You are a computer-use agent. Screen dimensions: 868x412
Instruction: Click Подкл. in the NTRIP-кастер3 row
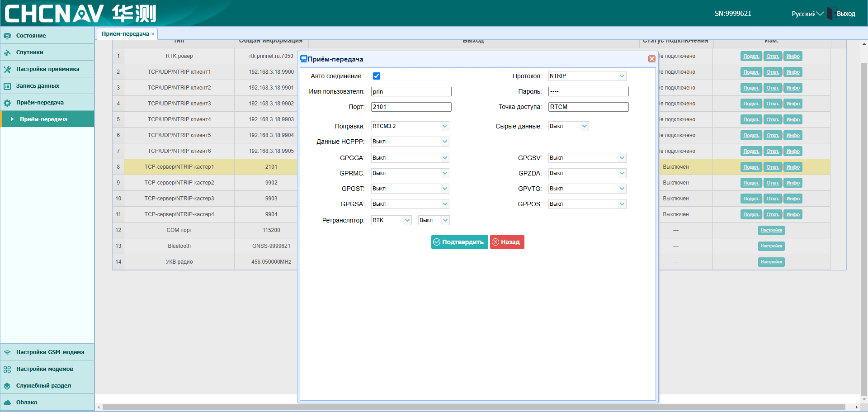[751, 199]
